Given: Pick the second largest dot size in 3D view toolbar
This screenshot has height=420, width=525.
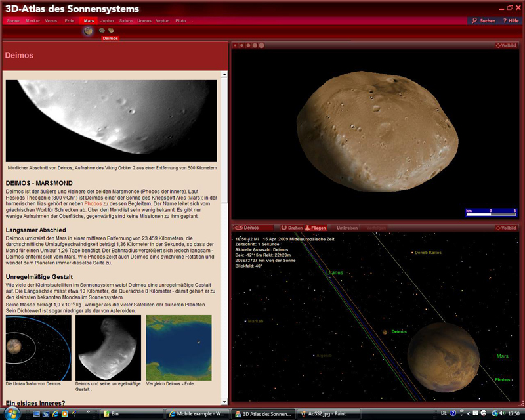Looking at the screenshot, I should (255, 45).
